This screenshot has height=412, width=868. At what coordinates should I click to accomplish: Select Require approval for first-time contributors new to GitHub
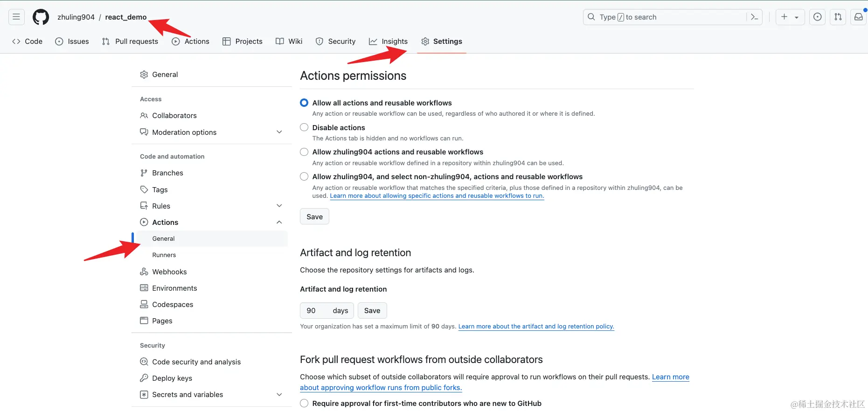[304, 403]
